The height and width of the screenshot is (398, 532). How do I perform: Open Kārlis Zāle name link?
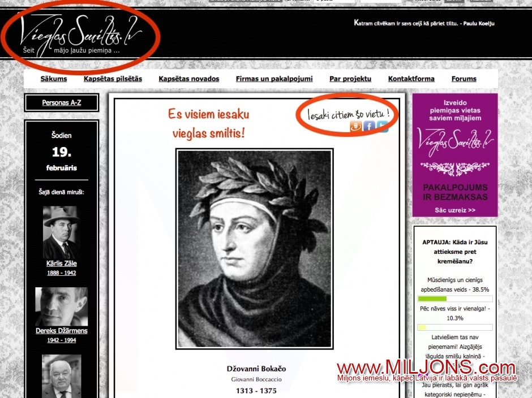pos(61,263)
